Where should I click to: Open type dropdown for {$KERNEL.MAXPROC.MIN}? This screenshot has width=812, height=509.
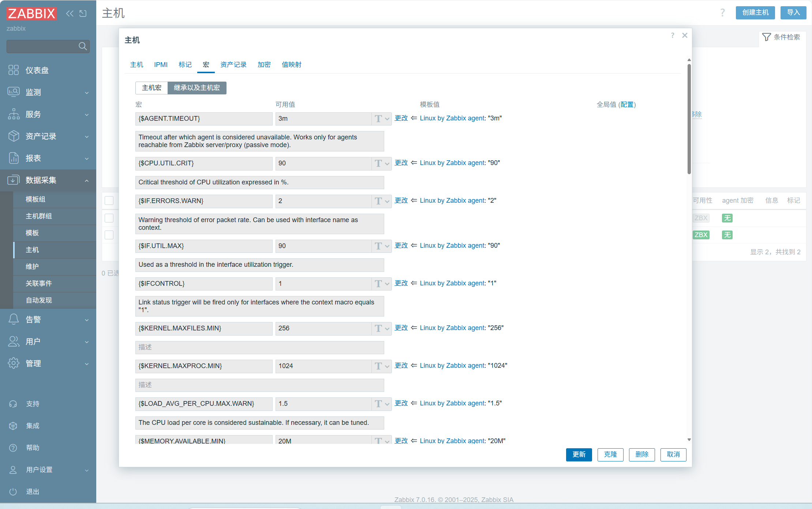click(x=382, y=366)
